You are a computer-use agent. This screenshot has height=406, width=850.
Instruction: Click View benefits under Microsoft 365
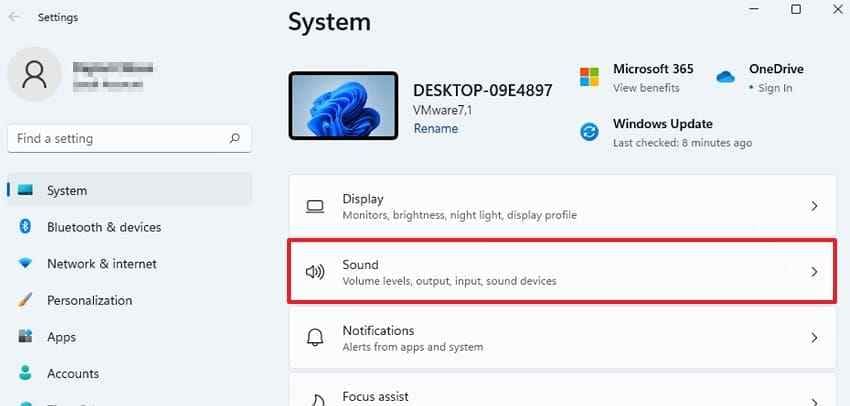pos(646,88)
